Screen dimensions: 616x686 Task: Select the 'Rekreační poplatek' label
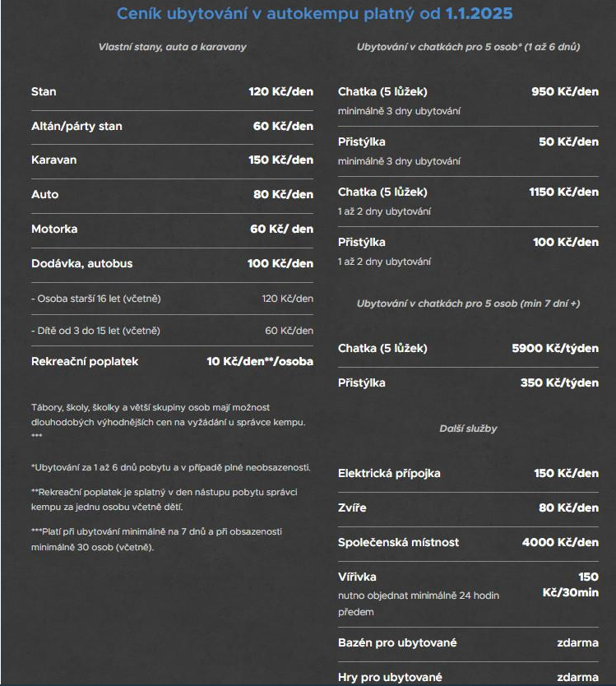click(x=85, y=361)
